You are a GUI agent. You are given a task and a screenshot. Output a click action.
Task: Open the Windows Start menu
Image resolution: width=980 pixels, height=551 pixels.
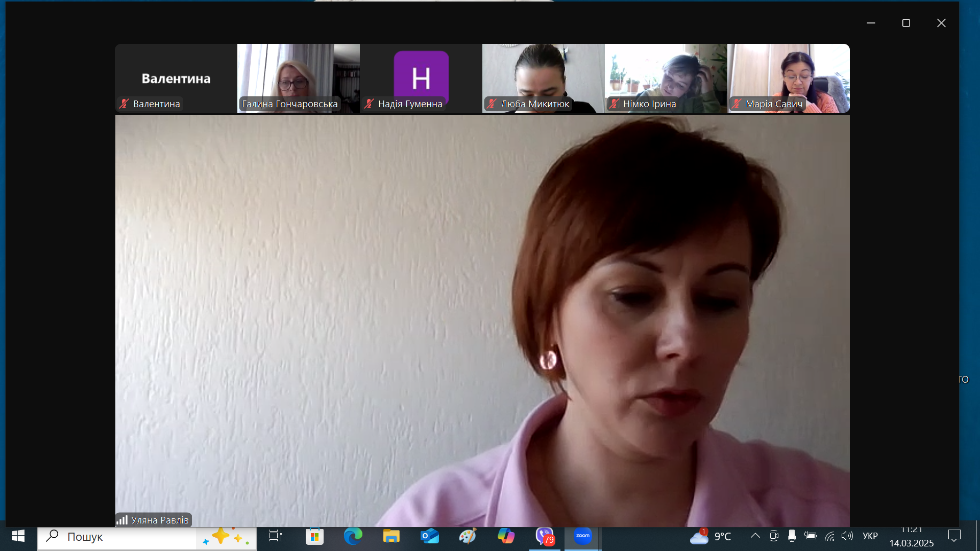18,536
